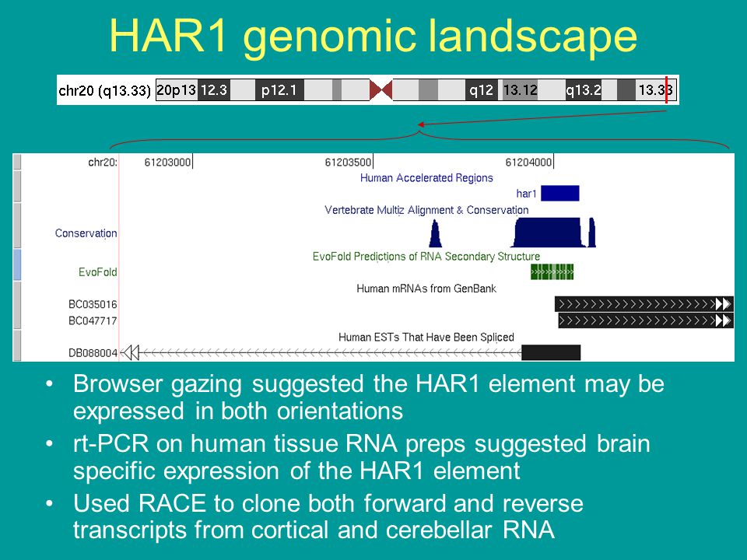Open Human mRNAs from GenBank track title

coord(426,289)
